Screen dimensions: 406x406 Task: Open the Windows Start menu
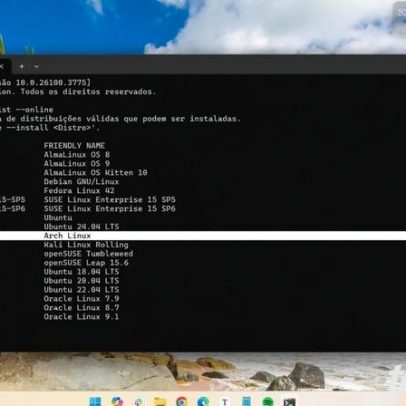pos(95,402)
